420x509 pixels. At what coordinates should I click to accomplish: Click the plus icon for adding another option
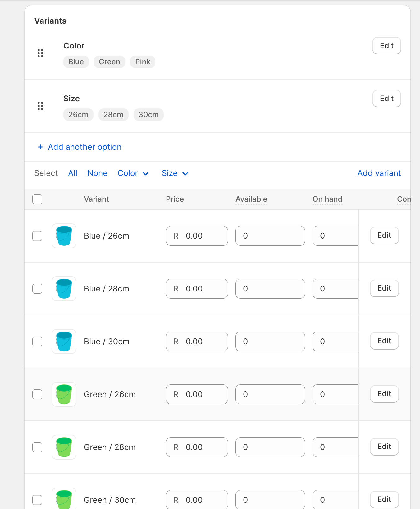pyautogui.click(x=40, y=147)
